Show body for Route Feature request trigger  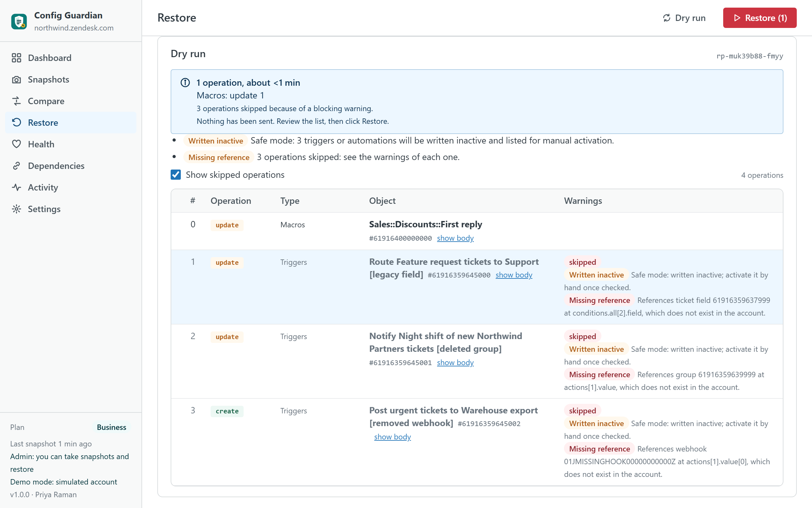click(514, 275)
